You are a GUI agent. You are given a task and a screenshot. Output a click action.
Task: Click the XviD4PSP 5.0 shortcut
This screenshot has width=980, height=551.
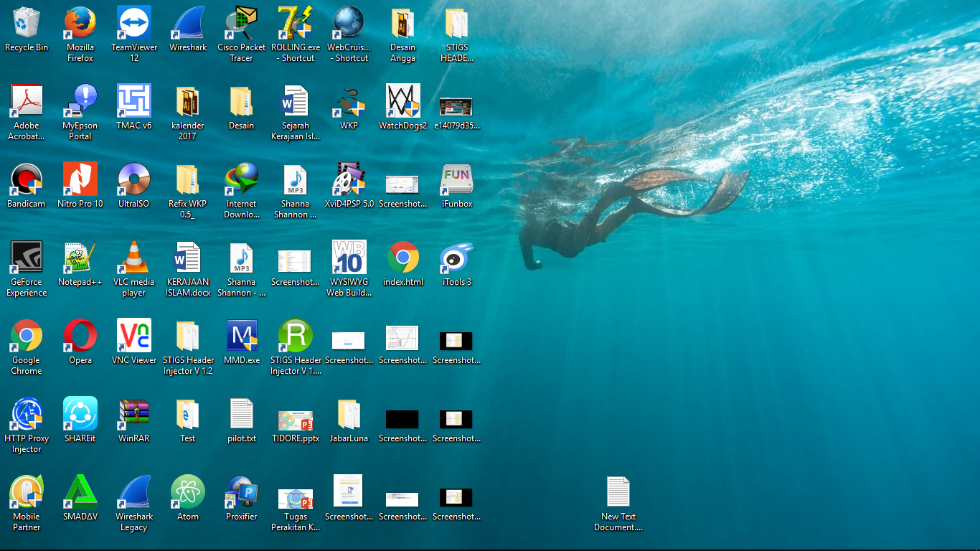(349, 179)
